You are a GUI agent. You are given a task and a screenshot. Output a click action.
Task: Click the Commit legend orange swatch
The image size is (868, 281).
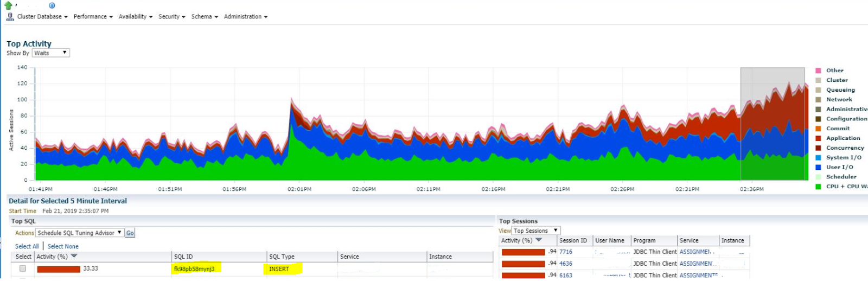(818, 129)
